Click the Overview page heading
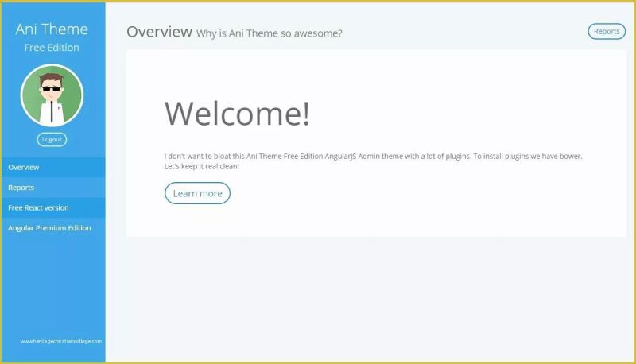Image resolution: width=636 pixels, height=364 pixels. pos(160,32)
